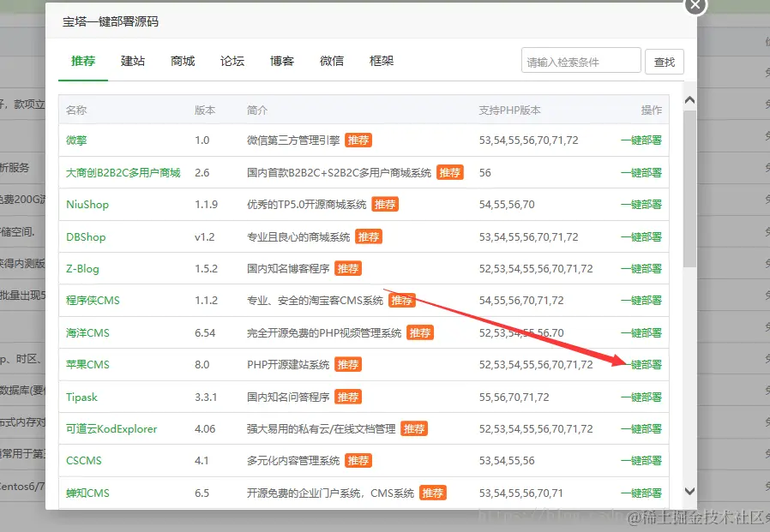
Task: Switch to the 推荐 tab
Action: click(x=83, y=61)
